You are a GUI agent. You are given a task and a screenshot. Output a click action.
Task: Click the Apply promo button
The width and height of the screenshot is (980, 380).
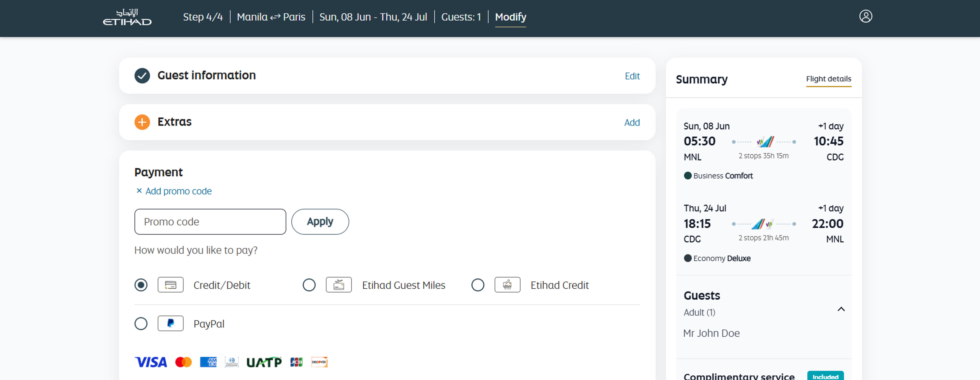tap(320, 222)
